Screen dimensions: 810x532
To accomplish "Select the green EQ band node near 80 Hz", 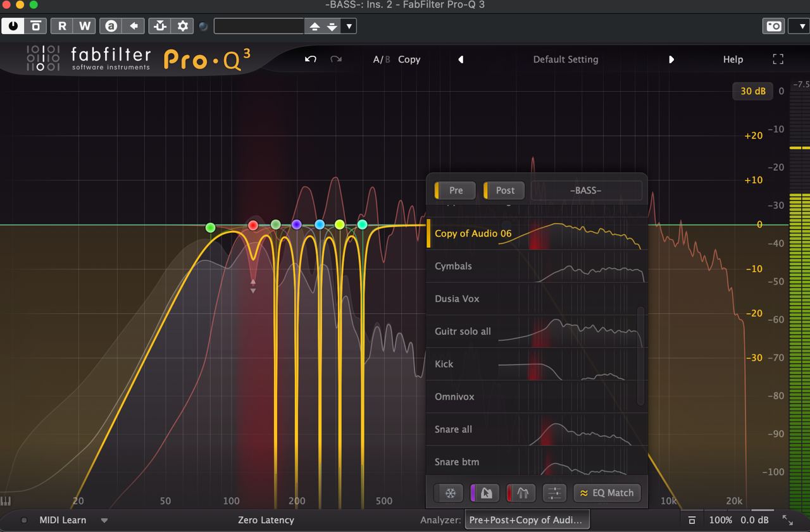I will tap(211, 228).
